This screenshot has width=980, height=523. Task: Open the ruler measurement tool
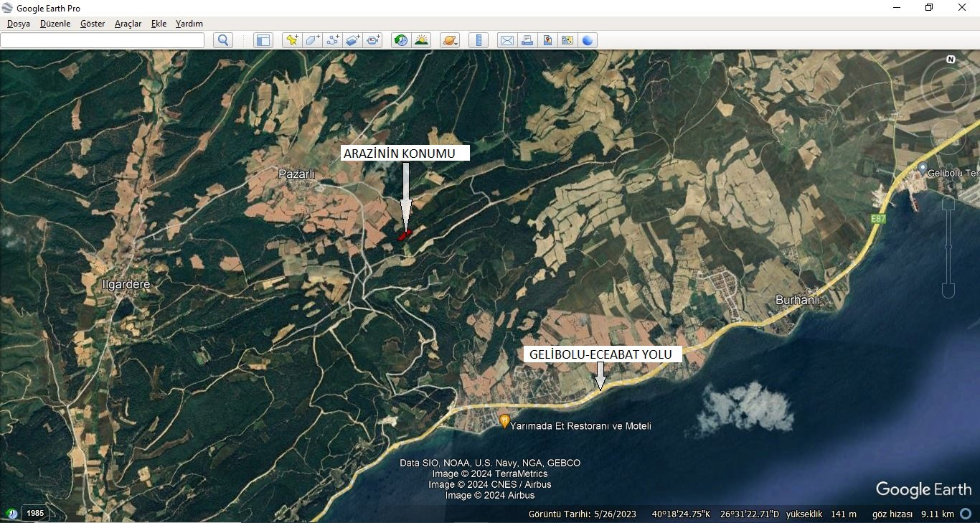click(479, 40)
